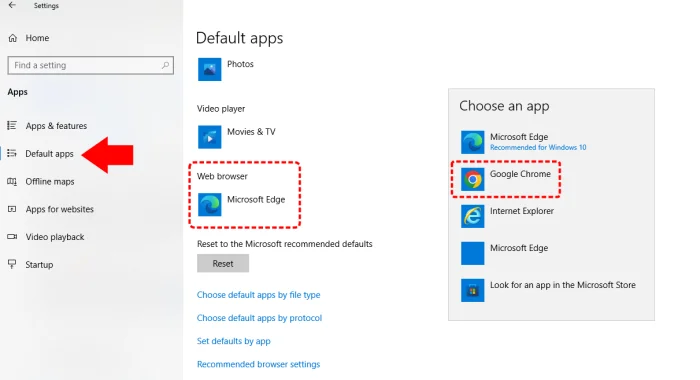Click the Apps & features list icon
Image resolution: width=700 pixels, height=380 pixels.
click(12, 125)
